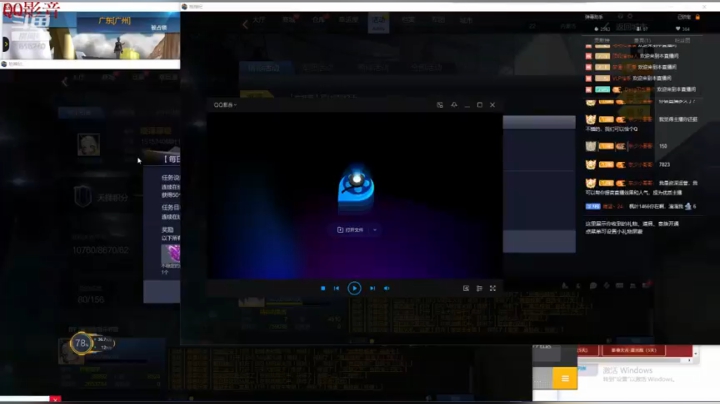Maximize the QQ Player window

[479, 105]
